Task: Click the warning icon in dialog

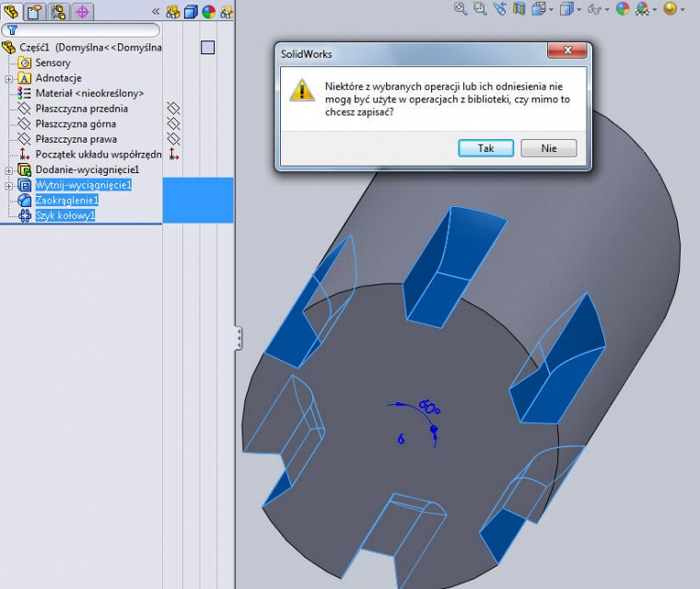Action: point(302,89)
